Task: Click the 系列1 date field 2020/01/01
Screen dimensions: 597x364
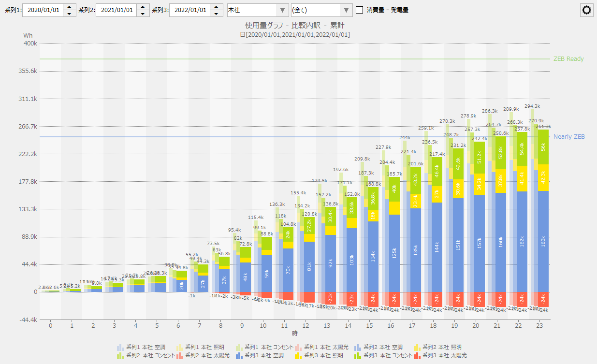Action: pyautogui.click(x=43, y=10)
